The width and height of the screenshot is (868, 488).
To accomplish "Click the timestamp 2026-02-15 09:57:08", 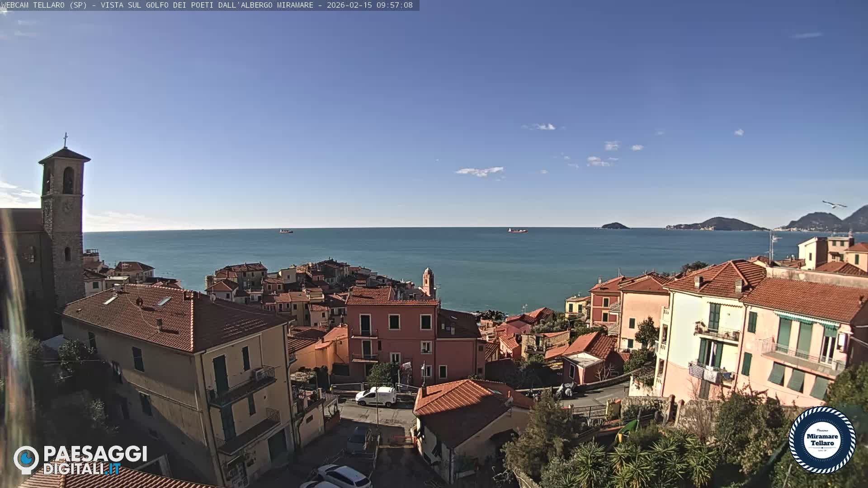I will 370,5.
